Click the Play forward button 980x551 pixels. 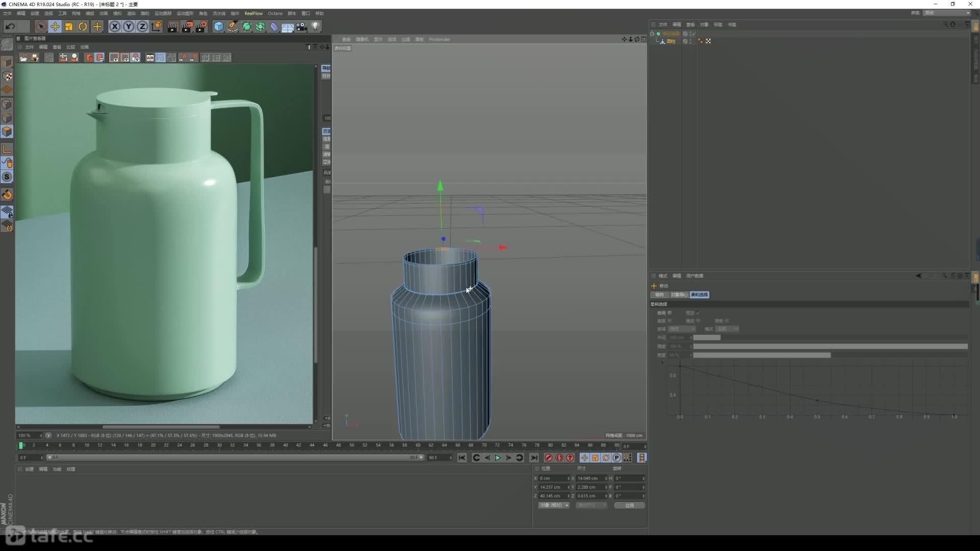pyautogui.click(x=498, y=458)
